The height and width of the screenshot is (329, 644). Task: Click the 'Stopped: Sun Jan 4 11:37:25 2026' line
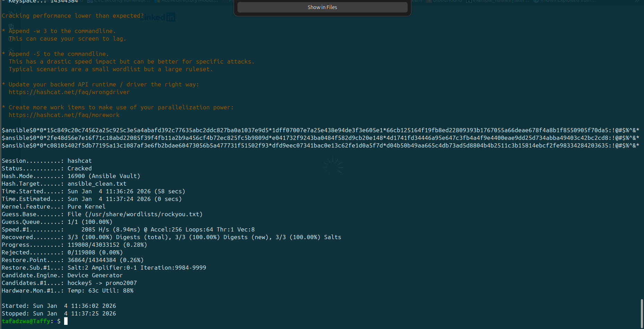(x=59, y=314)
